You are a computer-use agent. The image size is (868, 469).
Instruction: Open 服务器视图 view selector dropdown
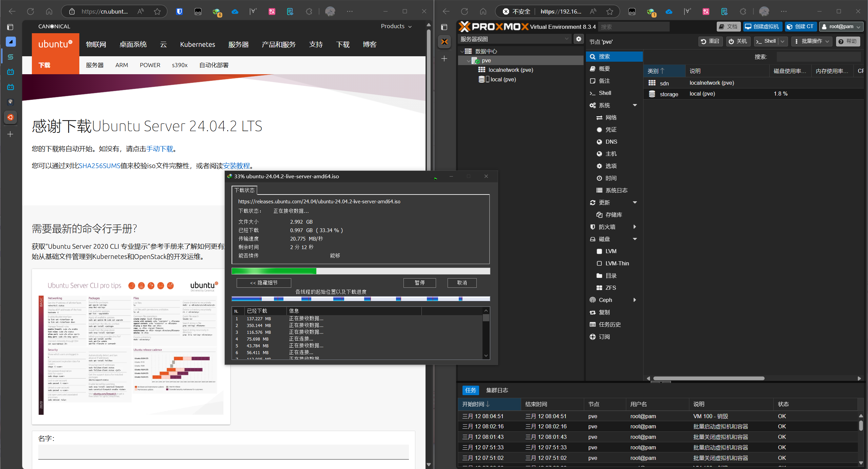(515, 39)
